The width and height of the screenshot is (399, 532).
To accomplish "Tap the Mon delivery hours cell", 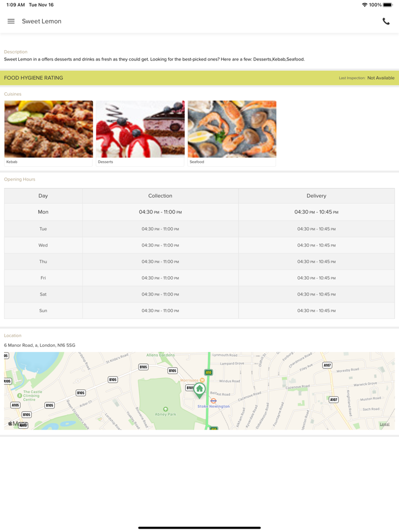I will 316,212.
